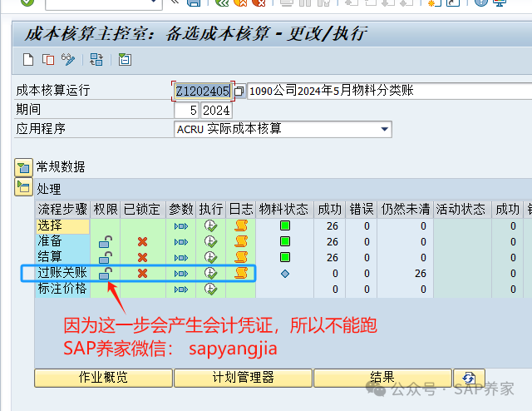Click the fiscal year field 2024
The width and height of the screenshot is (532, 411).
pyautogui.click(x=216, y=111)
